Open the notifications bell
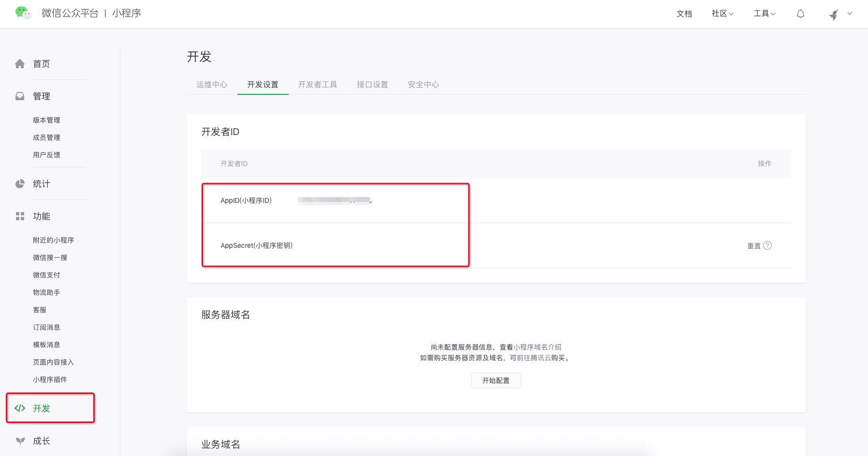Screen dimensions: 868x456 (801, 14)
